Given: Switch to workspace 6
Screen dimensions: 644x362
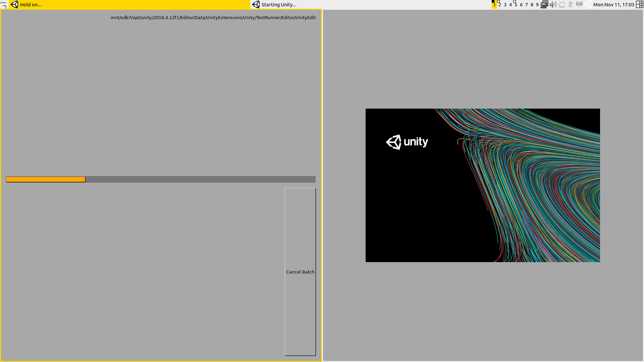Looking at the screenshot, I should 521,5.
